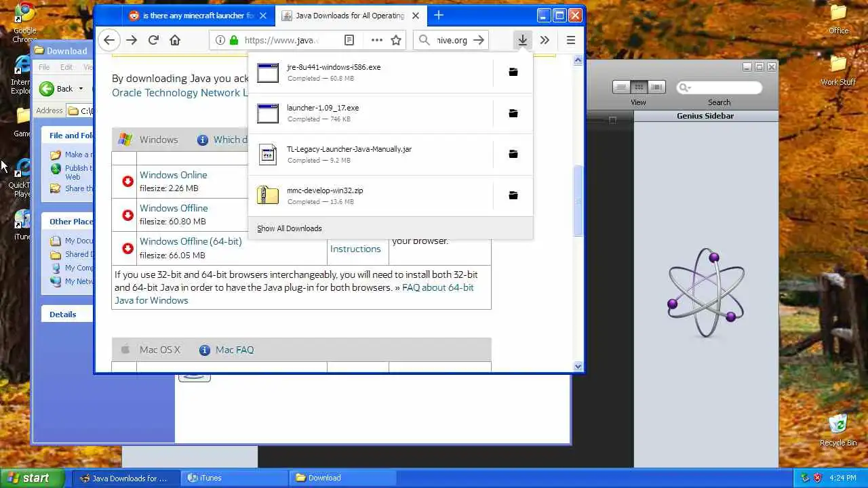Image resolution: width=868 pixels, height=488 pixels.
Task: Close the Java Downloads tab
Action: (415, 15)
